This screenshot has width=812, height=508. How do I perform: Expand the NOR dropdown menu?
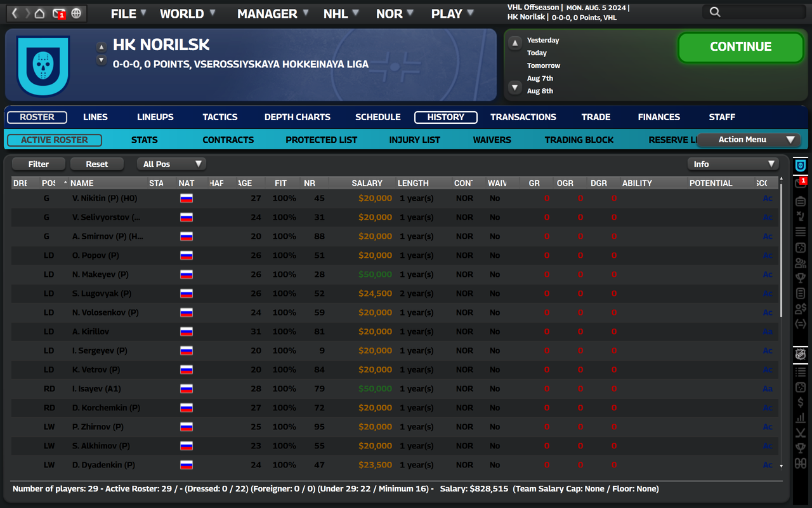point(395,13)
